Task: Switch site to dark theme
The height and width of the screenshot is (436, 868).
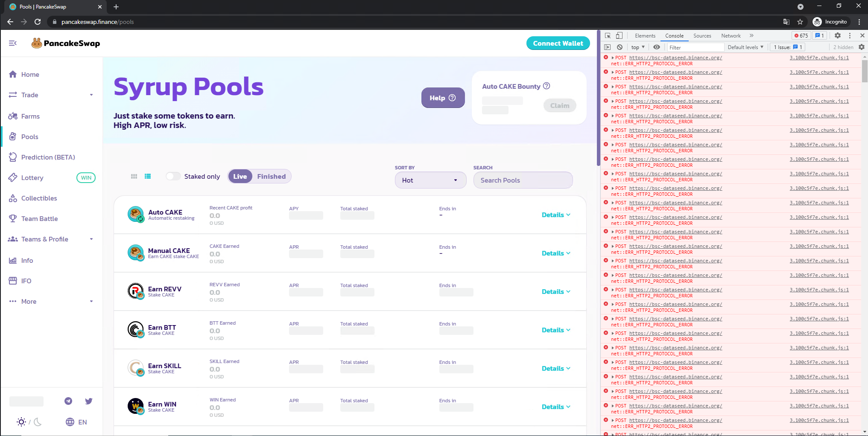Action: [38, 422]
